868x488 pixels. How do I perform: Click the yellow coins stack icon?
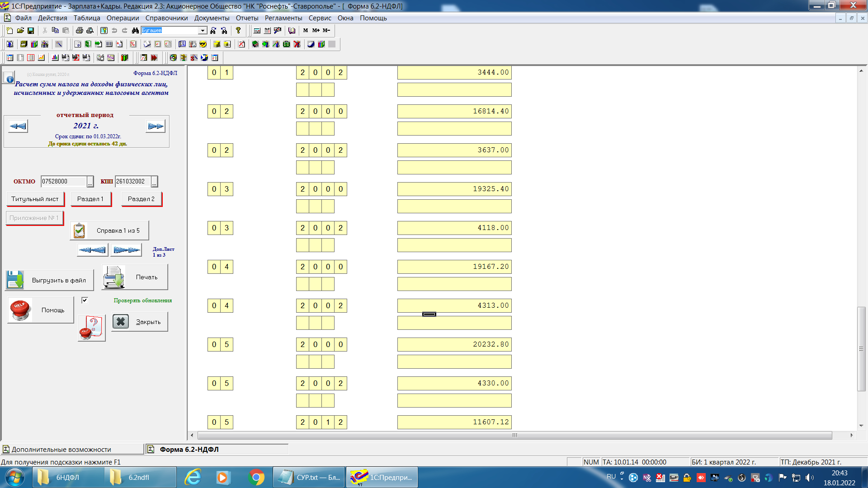coord(217,44)
